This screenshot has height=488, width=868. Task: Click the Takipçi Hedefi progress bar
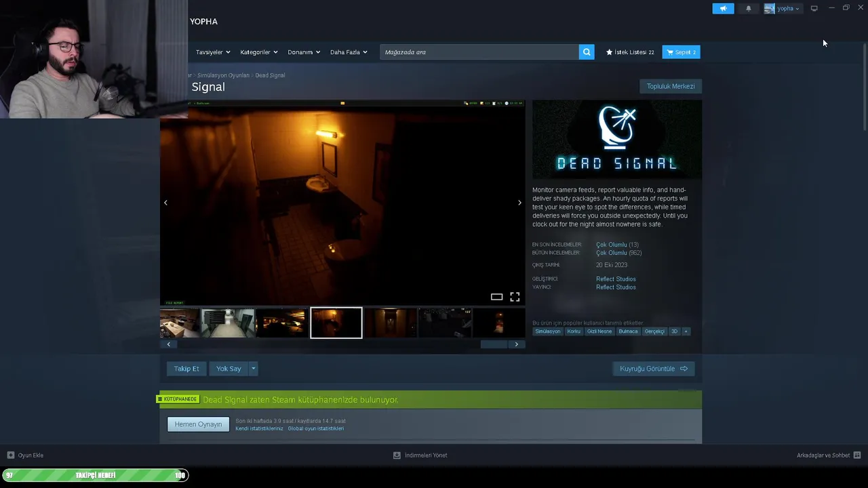95,475
